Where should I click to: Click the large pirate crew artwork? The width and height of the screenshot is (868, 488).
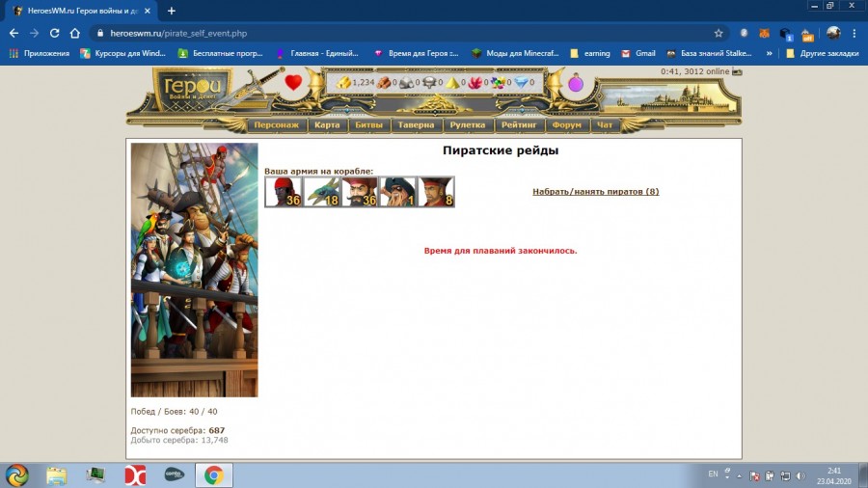194,270
